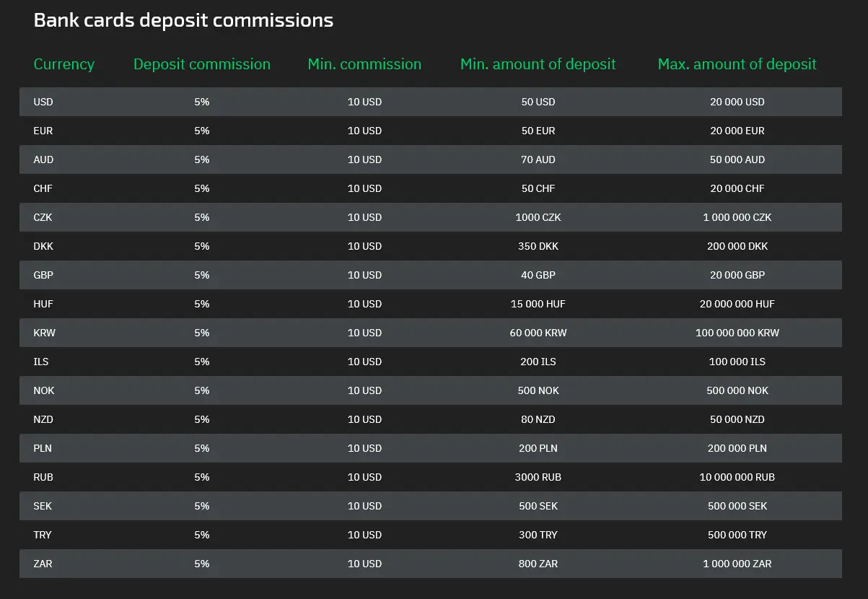The image size is (868, 599).
Task: Click the GBP currency cell
Action: click(43, 275)
